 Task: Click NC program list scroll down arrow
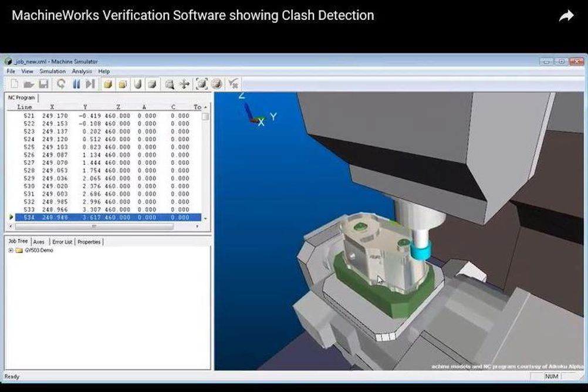pos(205,218)
